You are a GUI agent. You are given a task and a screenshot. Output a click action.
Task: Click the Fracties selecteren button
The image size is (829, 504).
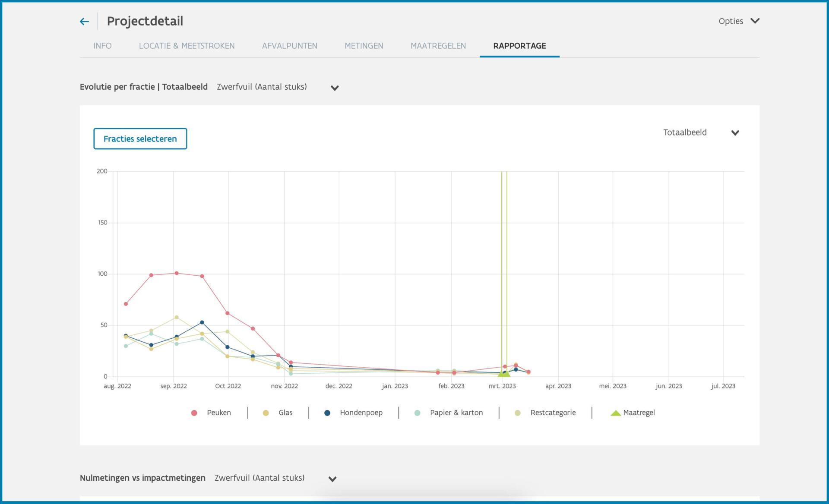click(140, 139)
